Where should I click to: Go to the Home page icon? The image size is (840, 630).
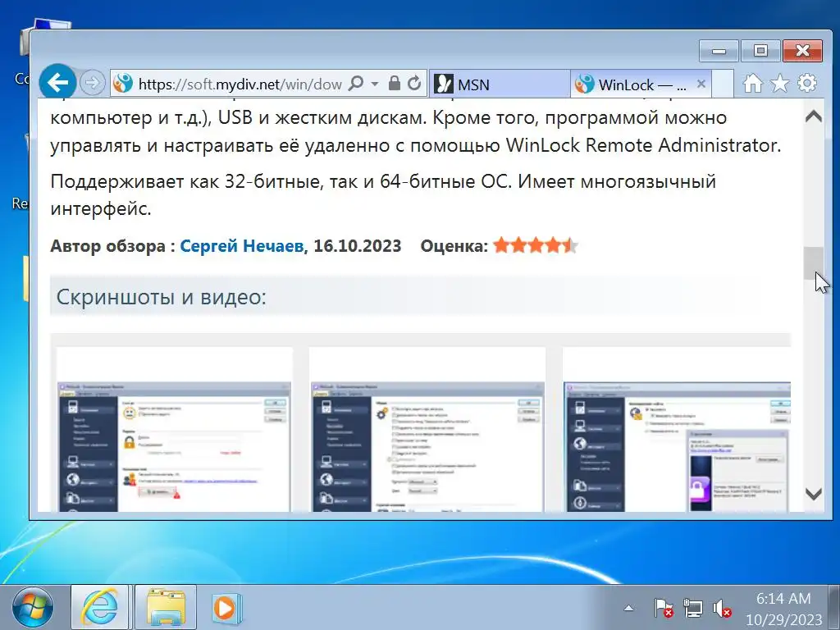[x=753, y=83]
